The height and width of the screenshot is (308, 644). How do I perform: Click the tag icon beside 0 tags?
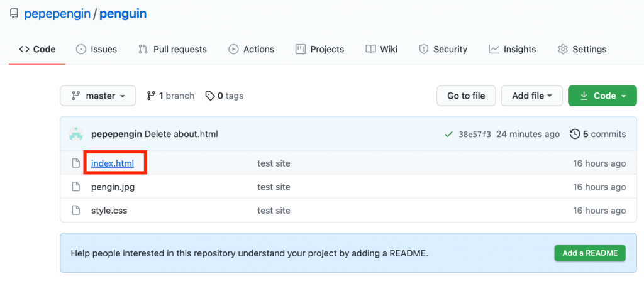point(210,96)
